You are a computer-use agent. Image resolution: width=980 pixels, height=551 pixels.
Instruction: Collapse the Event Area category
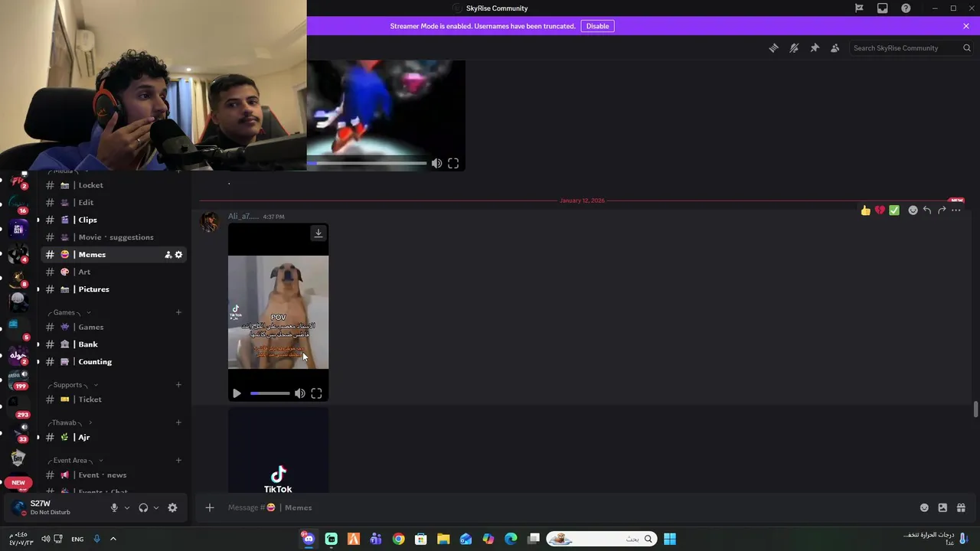point(75,461)
